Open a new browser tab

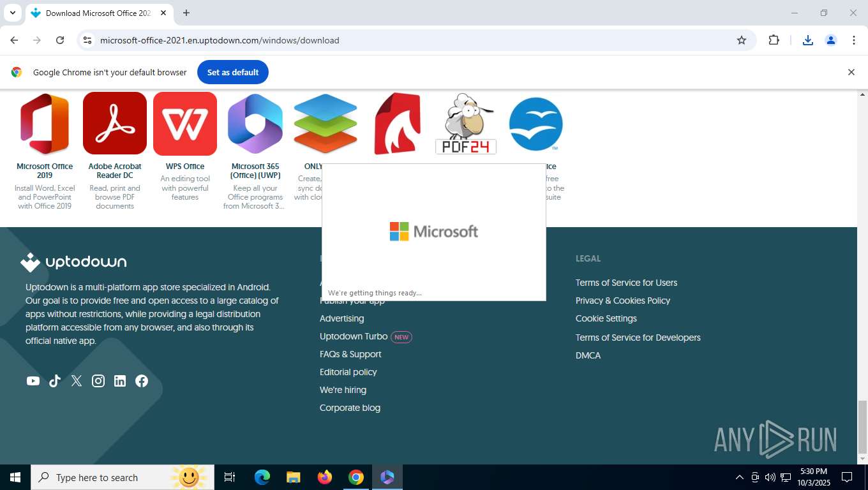click(186, 13)
